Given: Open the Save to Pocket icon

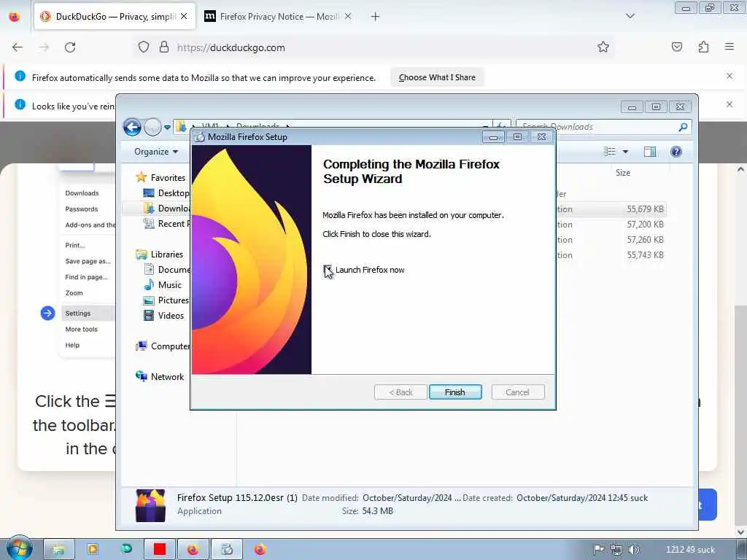Looking at the screenshot, I should pyautogui.click(x=676, y=47).
